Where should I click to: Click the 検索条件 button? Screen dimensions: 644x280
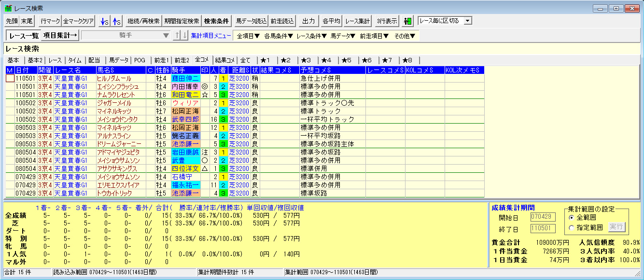click(216, 21)
